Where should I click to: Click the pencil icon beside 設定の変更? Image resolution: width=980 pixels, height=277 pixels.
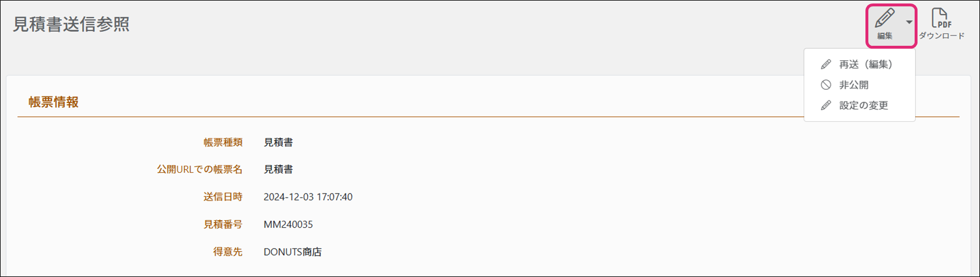point(826,105)
